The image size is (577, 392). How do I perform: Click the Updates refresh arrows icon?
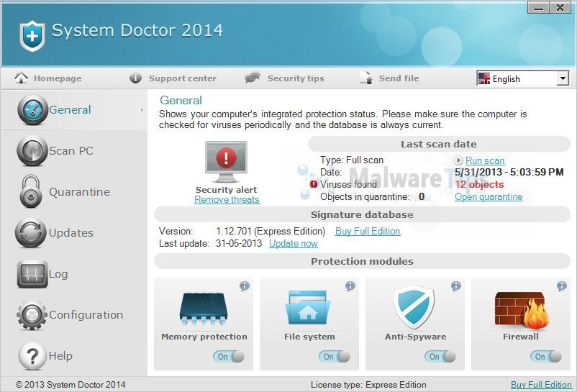pos(30,233)
